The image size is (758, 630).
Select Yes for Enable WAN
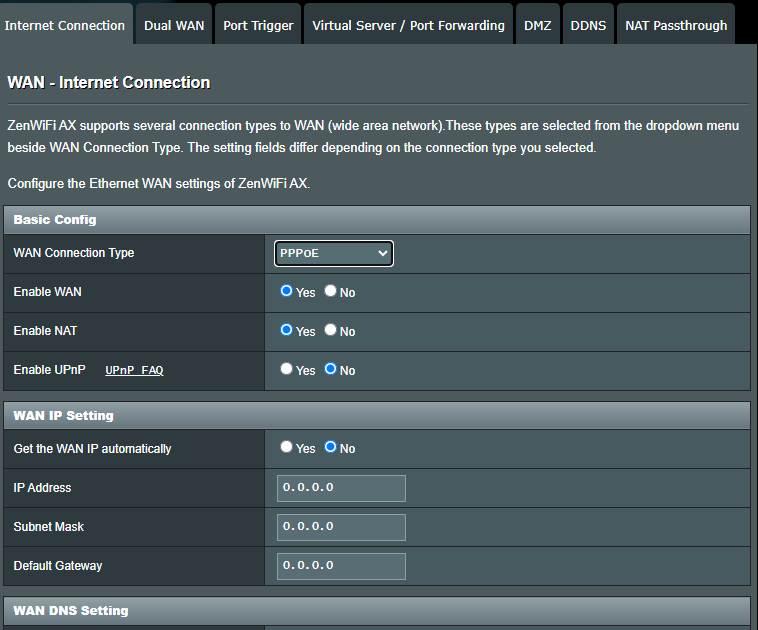point(286,291)
